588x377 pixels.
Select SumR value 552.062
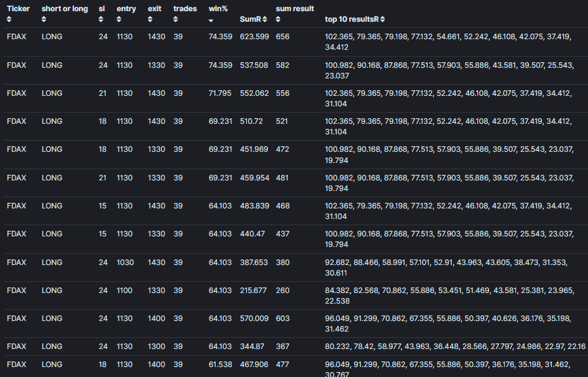pos(254,93)
